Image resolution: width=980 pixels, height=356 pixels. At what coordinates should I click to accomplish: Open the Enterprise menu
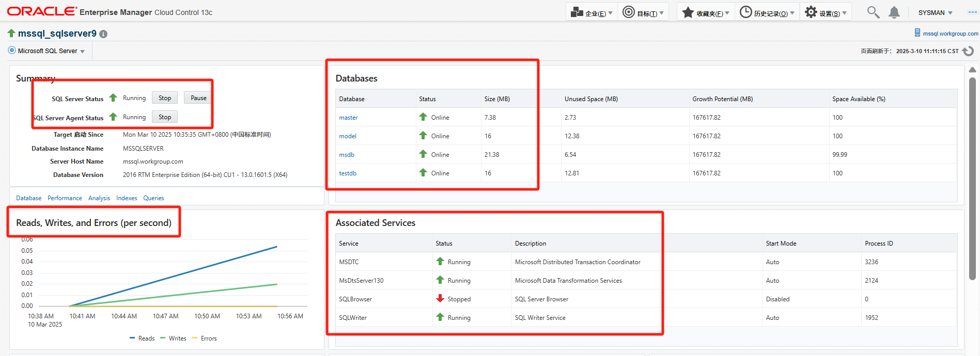pos(592,12)
